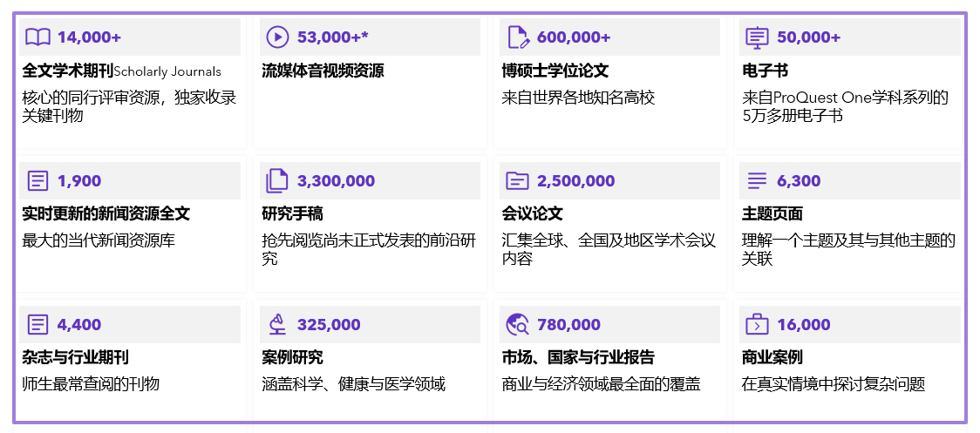Select the 全文学术期刊 Scholarly Journals heading
The height and width of the screenshot is (433, 980).
coord(121,71)
